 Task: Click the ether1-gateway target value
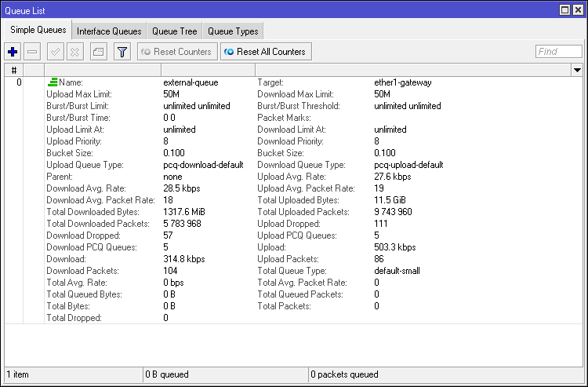[403, 82]
